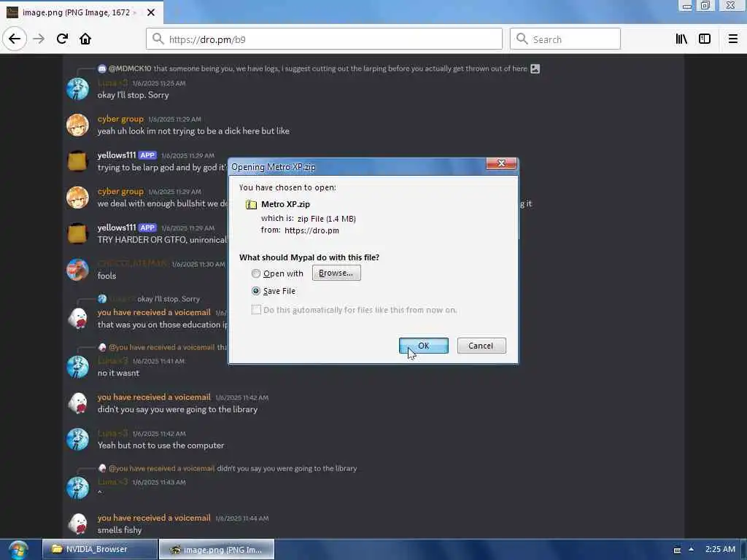Viewport: 747px width, 560px height.
Task: Reload the page with refresh icon
Action: [62, 39]
